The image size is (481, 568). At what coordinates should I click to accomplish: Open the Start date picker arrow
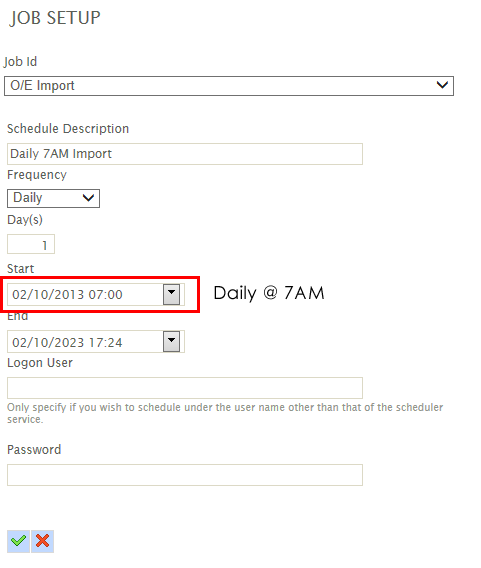coord(171,294)
